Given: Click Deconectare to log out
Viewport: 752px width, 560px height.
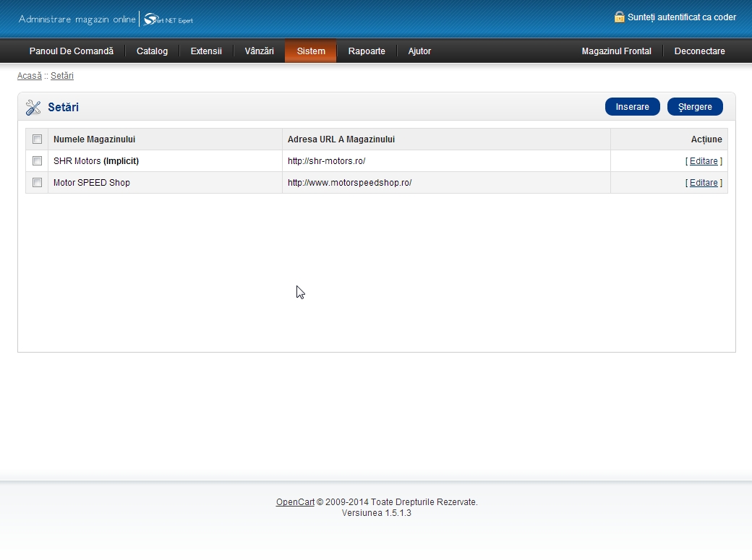Looking at the screenshot, I should pyautogui.click(x=699, y=51).
